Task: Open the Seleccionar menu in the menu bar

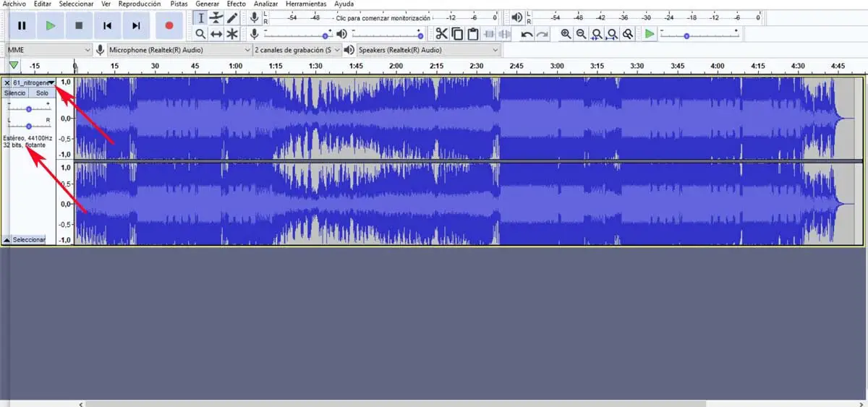Action: point(77,4)
